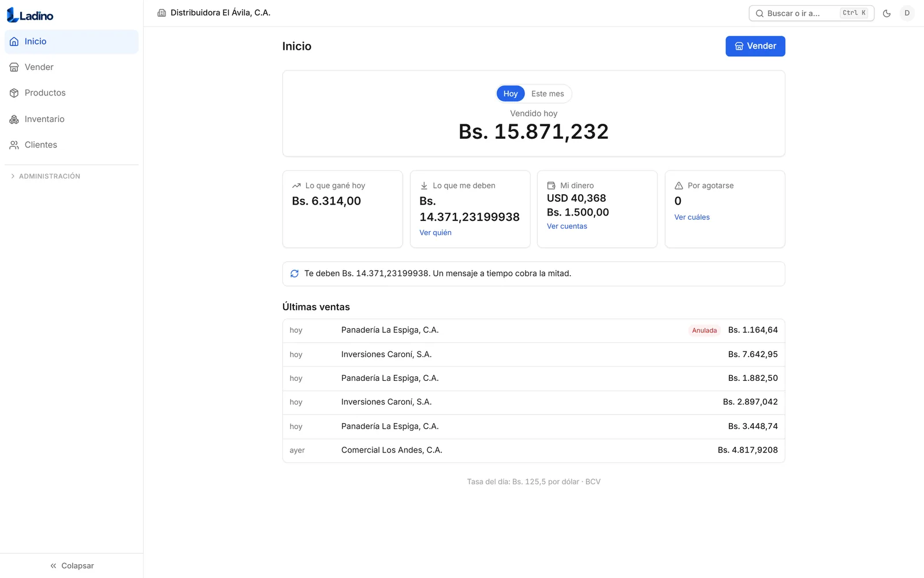Open Inventario via its cubes icon
Screen dimensions: 924x578
(14, 119)
